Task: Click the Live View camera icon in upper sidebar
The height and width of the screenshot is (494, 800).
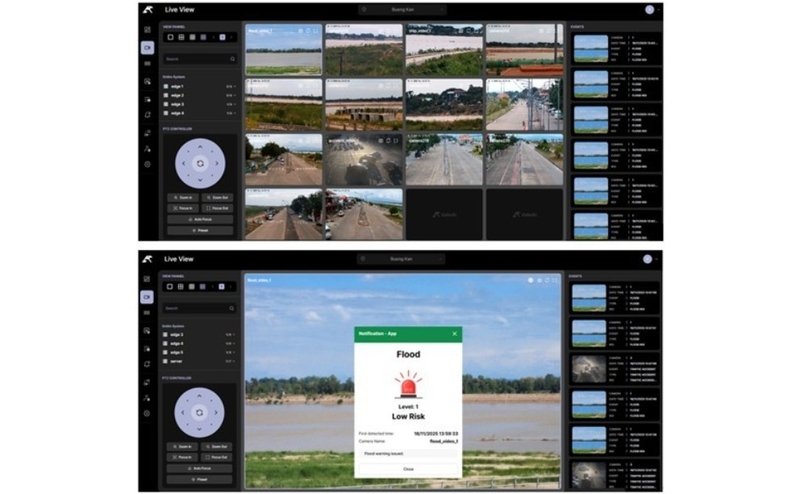Action: 147,47
